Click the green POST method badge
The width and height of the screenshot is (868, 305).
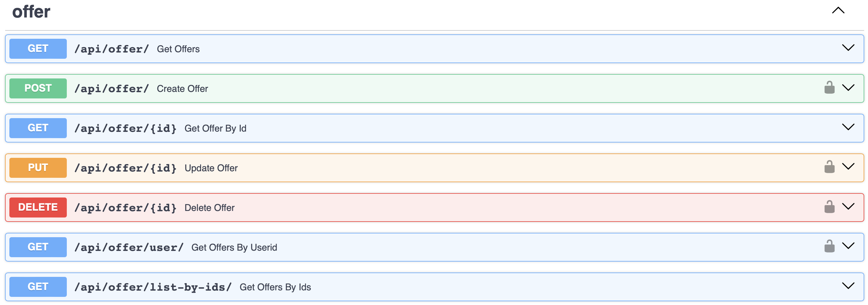point(38,88)
